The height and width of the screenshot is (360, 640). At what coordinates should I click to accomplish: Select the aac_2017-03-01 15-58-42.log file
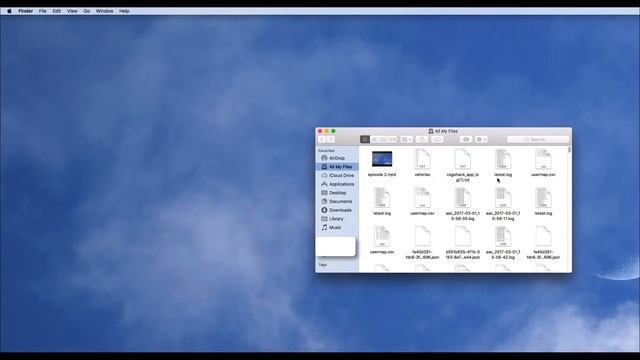(503, 243)
